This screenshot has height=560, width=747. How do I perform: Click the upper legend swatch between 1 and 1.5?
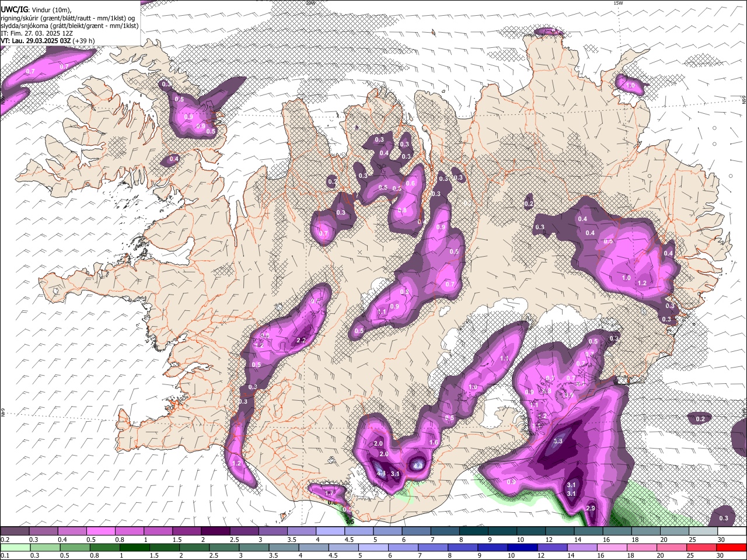click(158, 531)
